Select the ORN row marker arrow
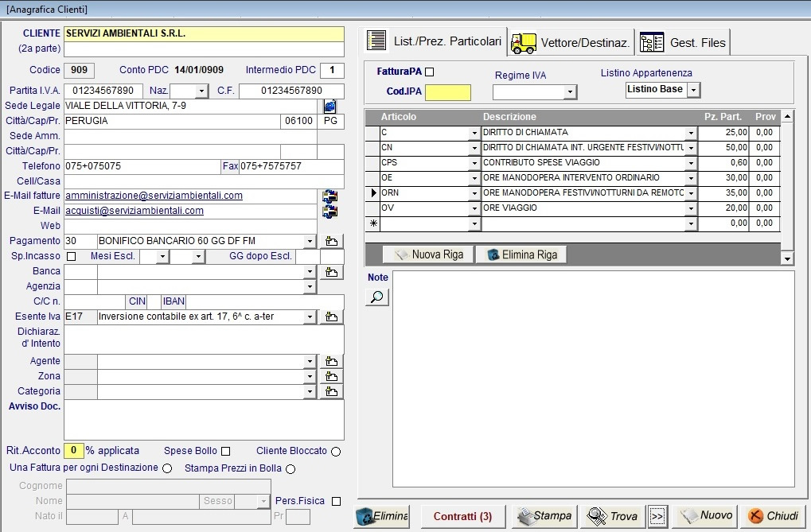Image resolution: width=811 pixels, height=532 pixels. pos(373,193)
